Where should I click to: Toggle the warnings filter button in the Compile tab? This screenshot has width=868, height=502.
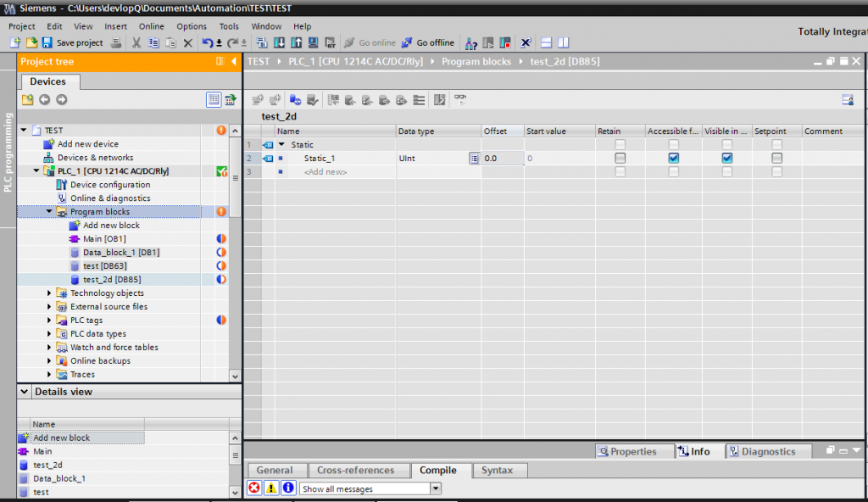(x=271, y=488)
